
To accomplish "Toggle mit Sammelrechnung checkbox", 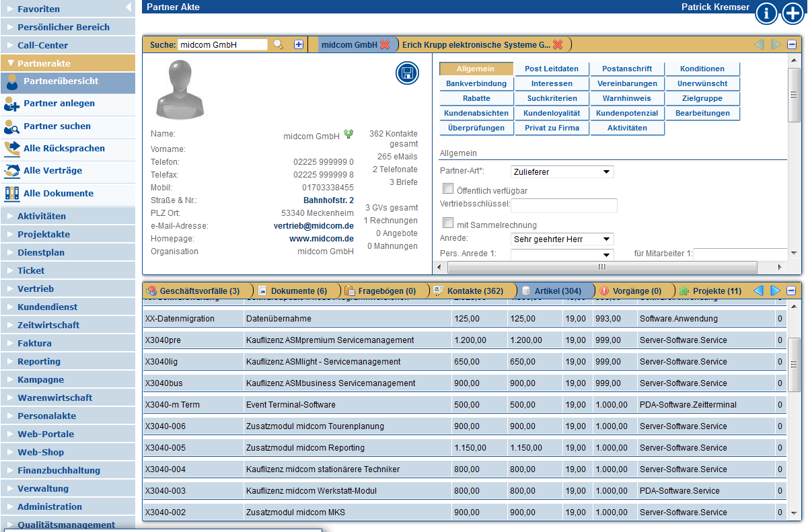I will tap(448, 223).
